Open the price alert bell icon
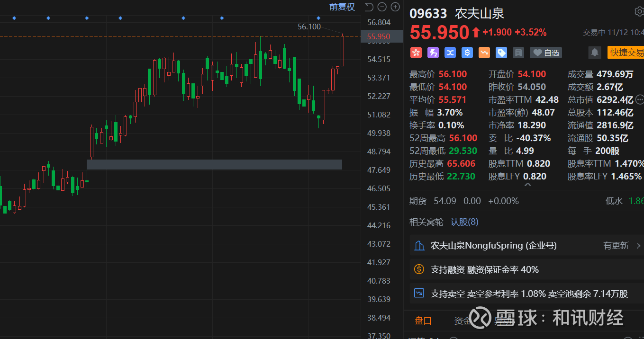The image size is (644, 339). click(x=595, y=53)
